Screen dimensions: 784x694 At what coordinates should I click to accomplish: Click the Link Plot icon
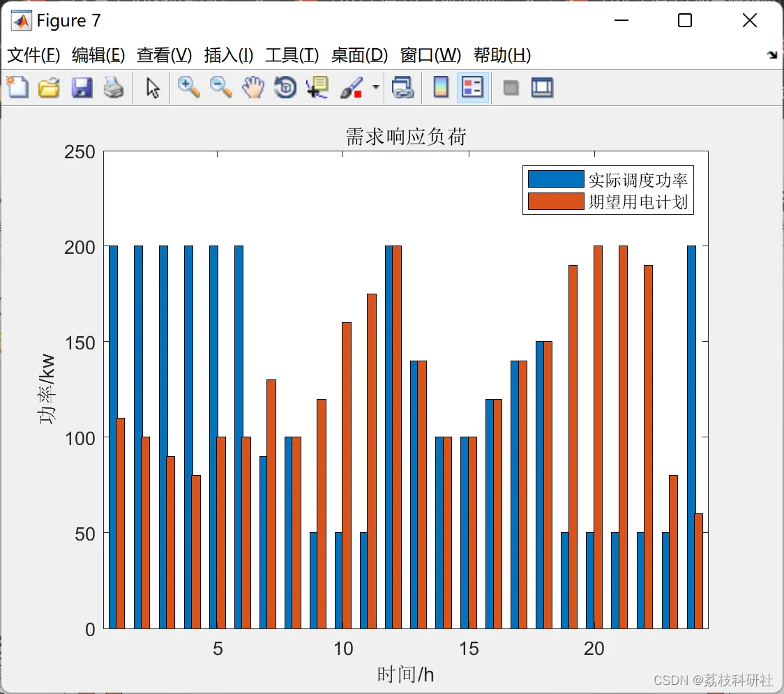click(402, 87)
